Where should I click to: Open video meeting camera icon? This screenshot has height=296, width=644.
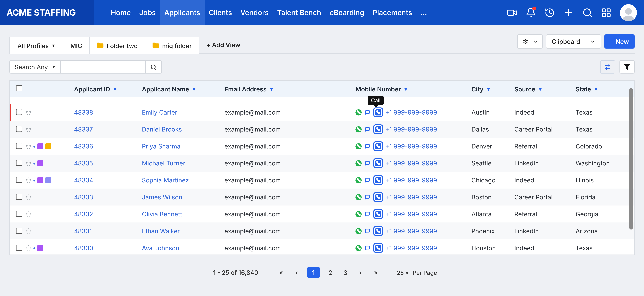512,12
